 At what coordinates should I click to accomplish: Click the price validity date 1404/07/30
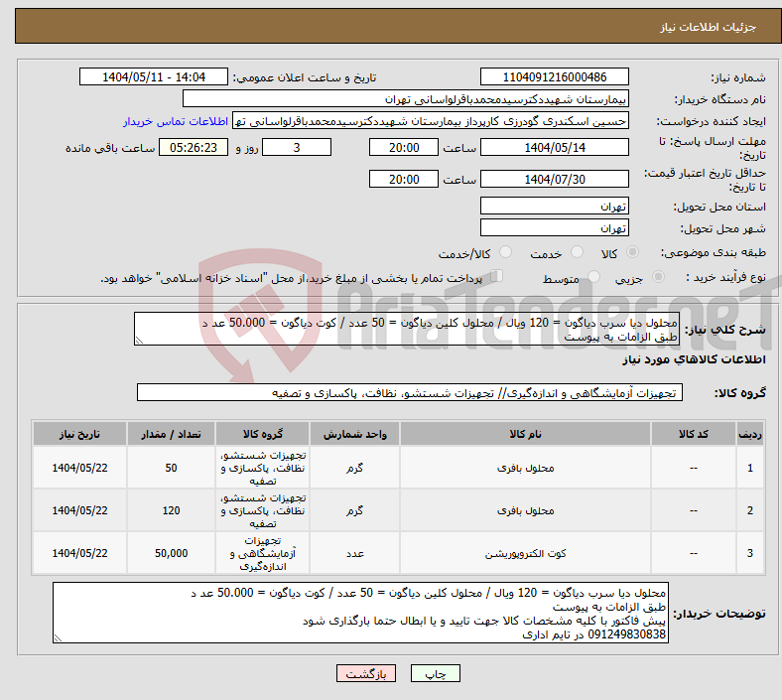[554, 179]
